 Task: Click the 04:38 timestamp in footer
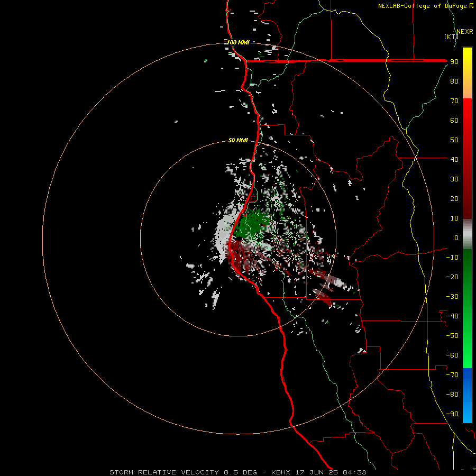354,472
